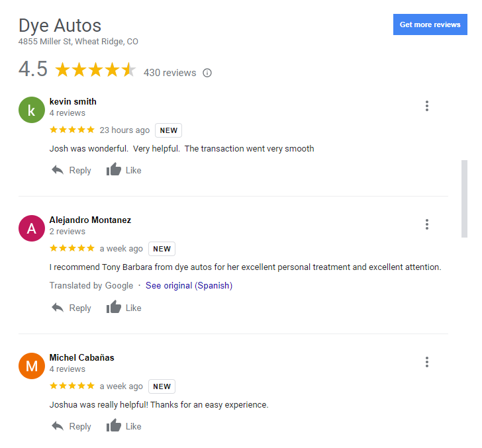Click the 4.5 rating number
The height and width of the screenshot is (448, 482).
tap(33, 69)
